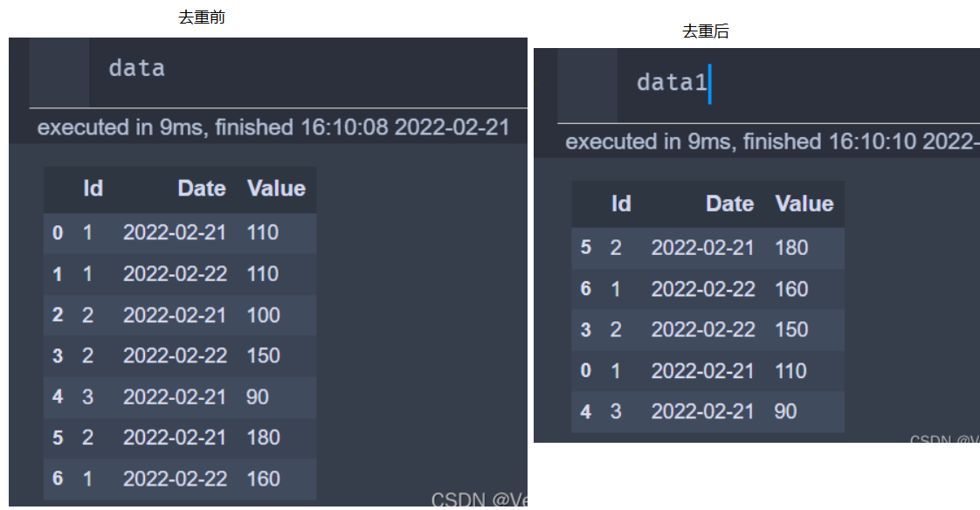Click value 180 in right table
Screen dimensions: 980x510
click(791, 247)
